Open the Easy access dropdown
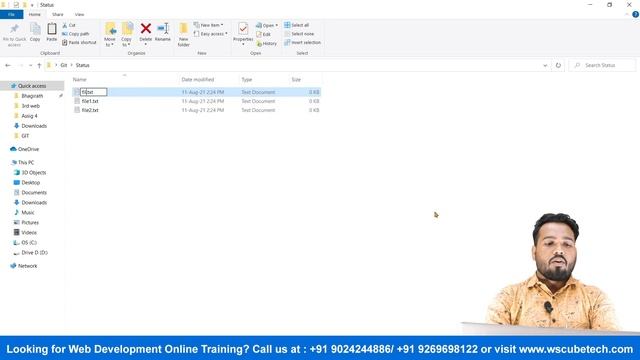Viewport: 640px width, 360px height. point(211,34)
